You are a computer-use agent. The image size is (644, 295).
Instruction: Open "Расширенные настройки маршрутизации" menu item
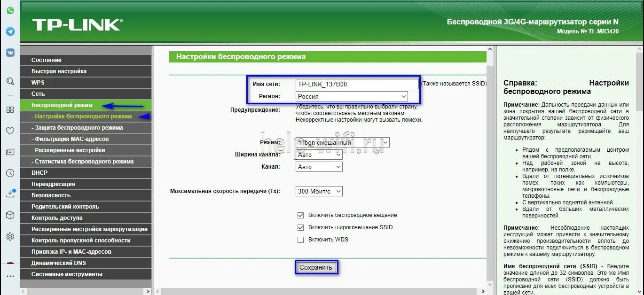click(86, 229)
